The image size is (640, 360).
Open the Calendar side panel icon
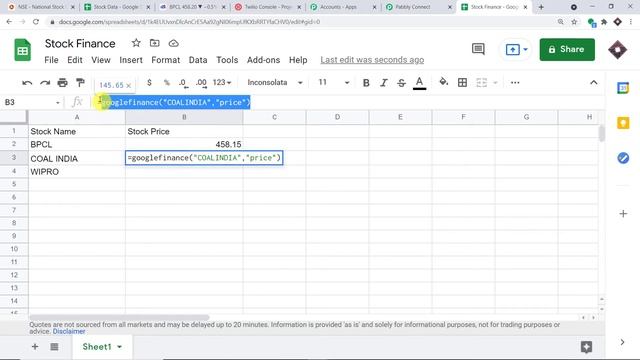pos(623,88)
